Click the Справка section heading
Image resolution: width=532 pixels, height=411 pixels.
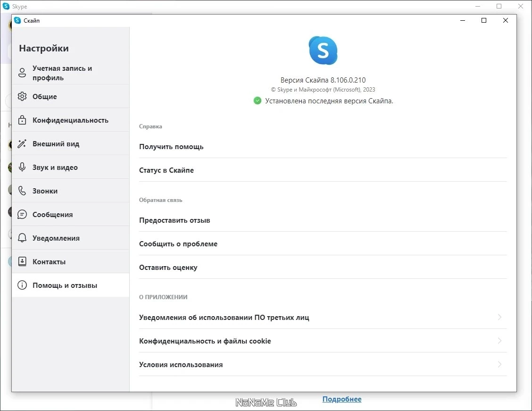(x=150, y=126)
